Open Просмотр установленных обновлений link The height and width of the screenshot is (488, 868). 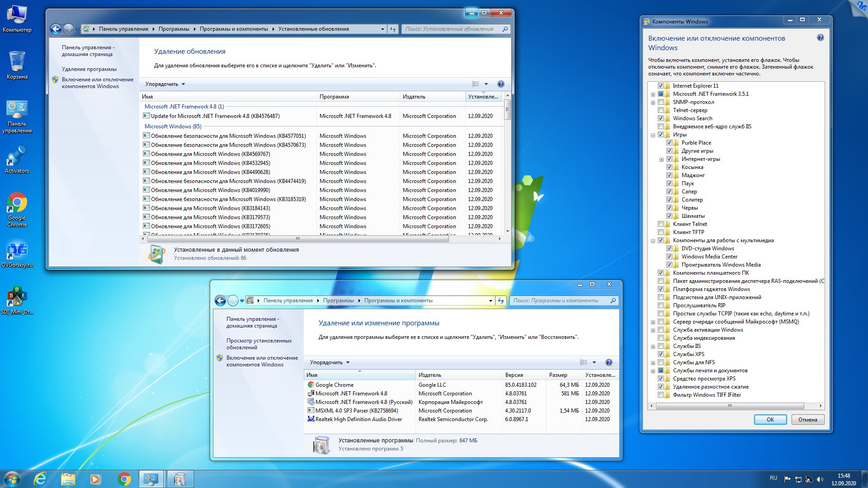tap(259, 344)
